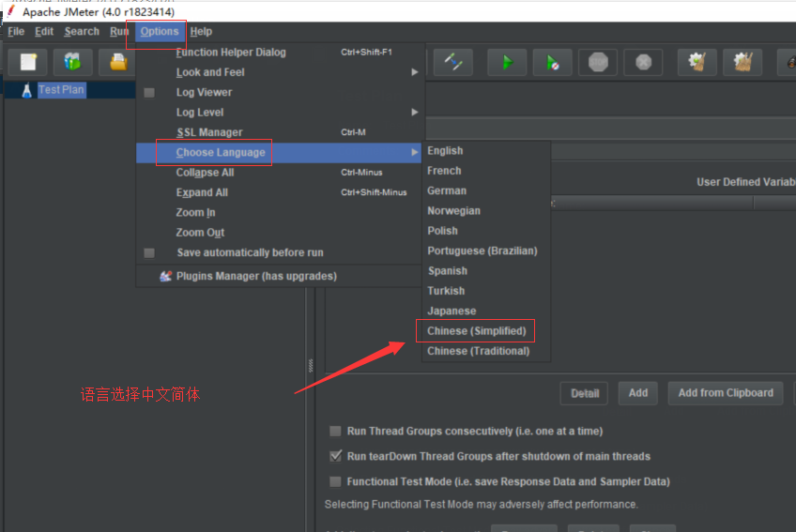Select German language

486,190
